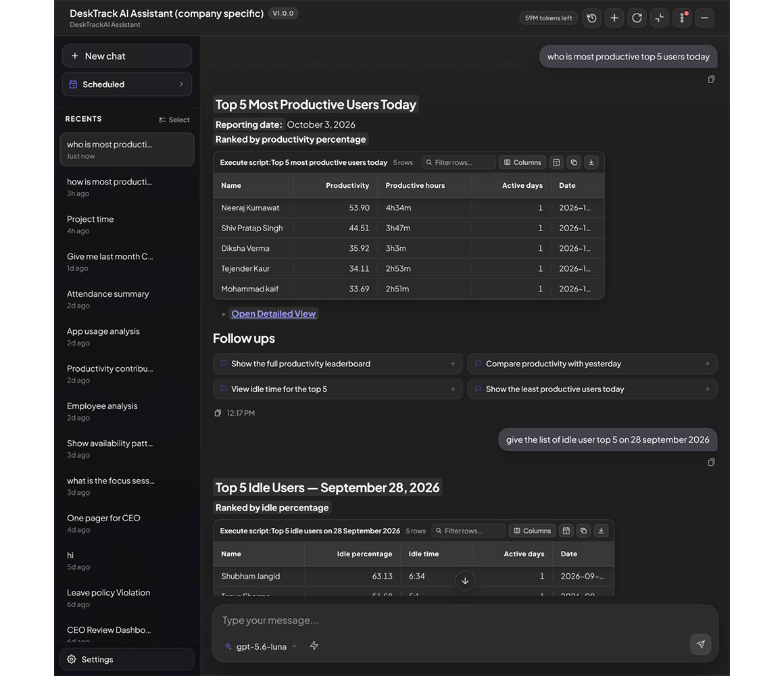Select the Neeraj Kumawat row

408,208
